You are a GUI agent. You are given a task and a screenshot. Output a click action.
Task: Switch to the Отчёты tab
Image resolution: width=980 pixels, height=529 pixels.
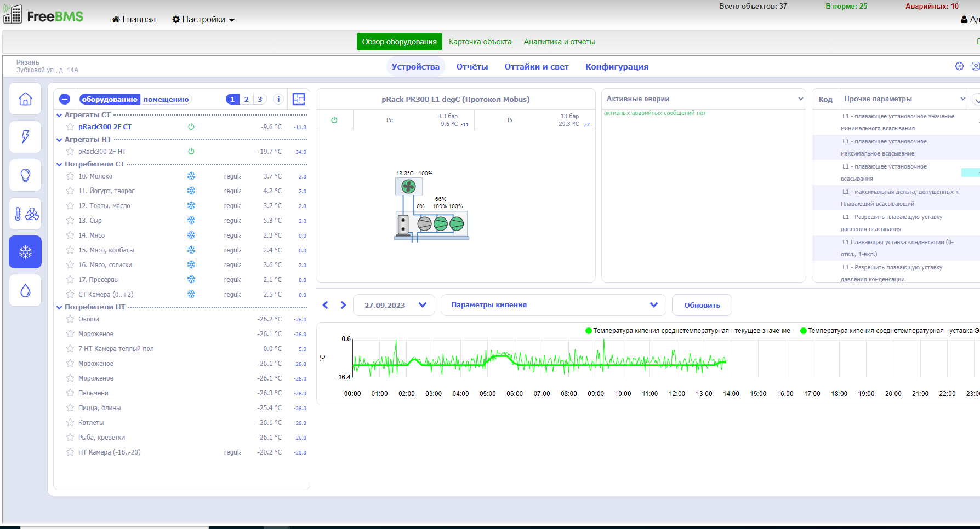[472, 67]
